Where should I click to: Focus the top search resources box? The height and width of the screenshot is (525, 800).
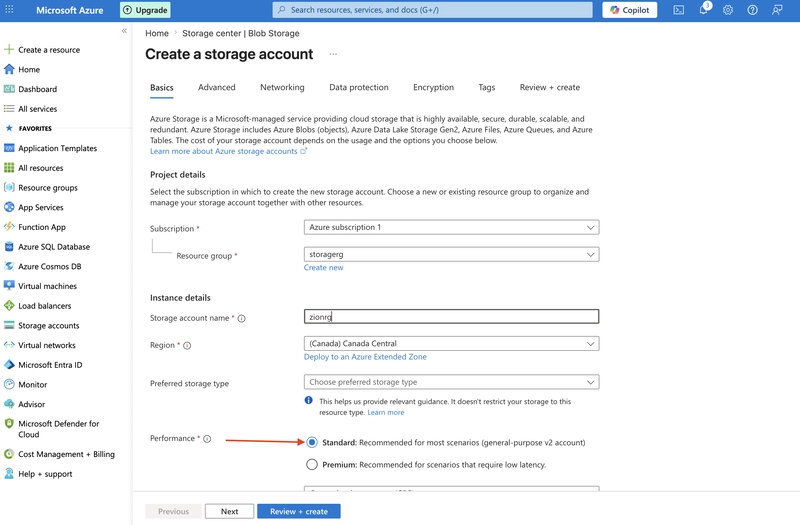(433, 10)
